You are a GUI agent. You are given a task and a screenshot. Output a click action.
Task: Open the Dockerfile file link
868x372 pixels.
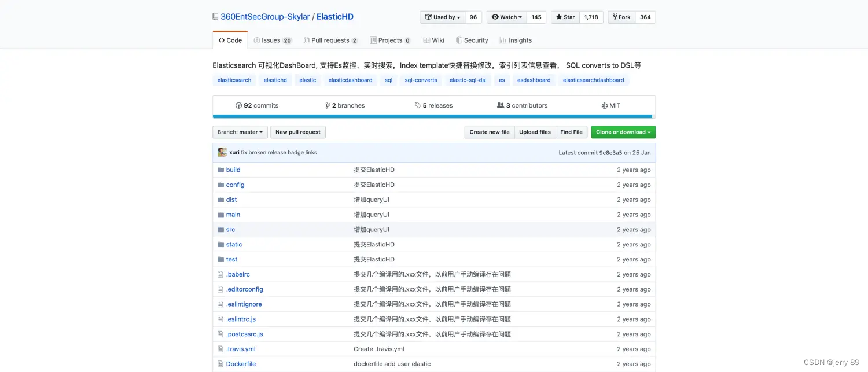tap(241, 364)
